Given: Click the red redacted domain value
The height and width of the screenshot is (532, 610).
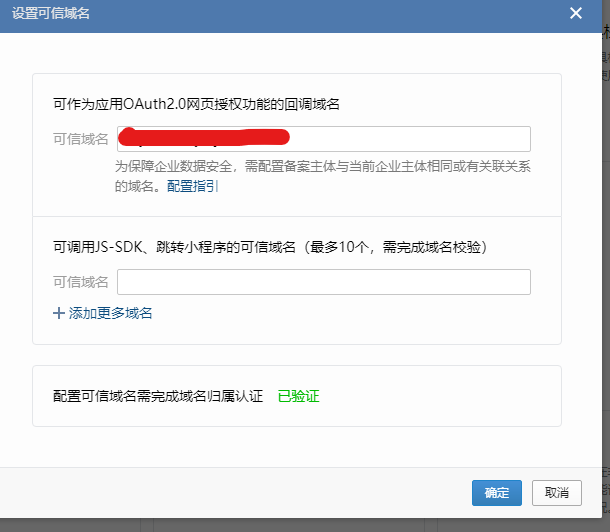Looking at the screenshot, I should click(203, 136).
